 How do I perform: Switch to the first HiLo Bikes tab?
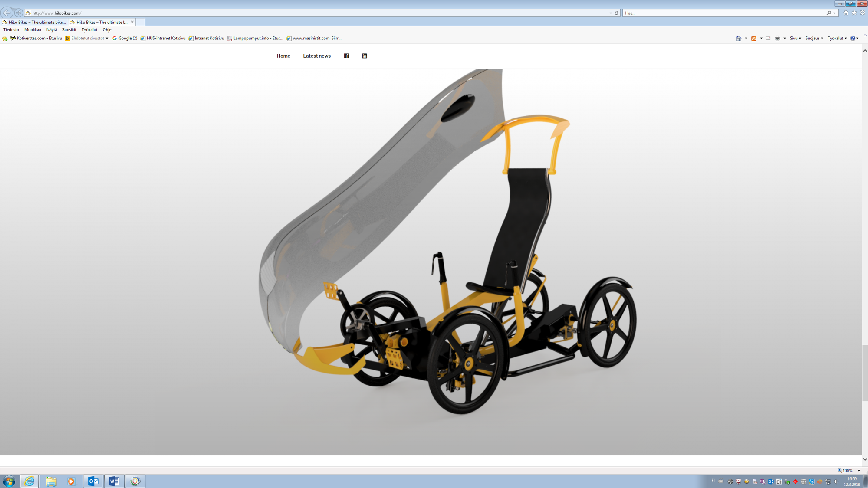click(35, 22)
